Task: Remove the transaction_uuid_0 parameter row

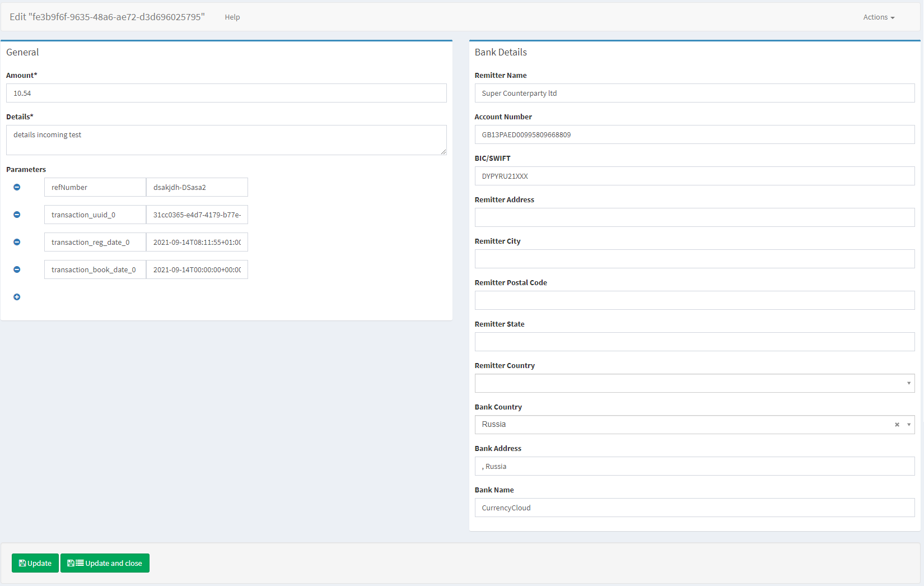Action: pyautogui.click(x=17, y=215)
